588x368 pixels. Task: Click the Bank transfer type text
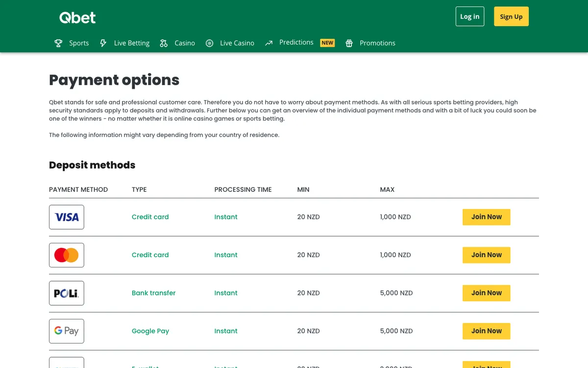coord(153,293)
